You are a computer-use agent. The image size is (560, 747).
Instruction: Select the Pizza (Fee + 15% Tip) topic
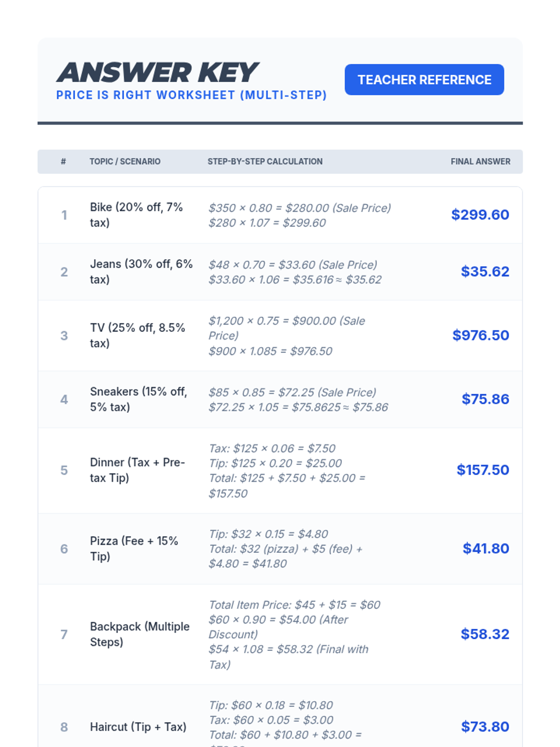click(134, 549)
